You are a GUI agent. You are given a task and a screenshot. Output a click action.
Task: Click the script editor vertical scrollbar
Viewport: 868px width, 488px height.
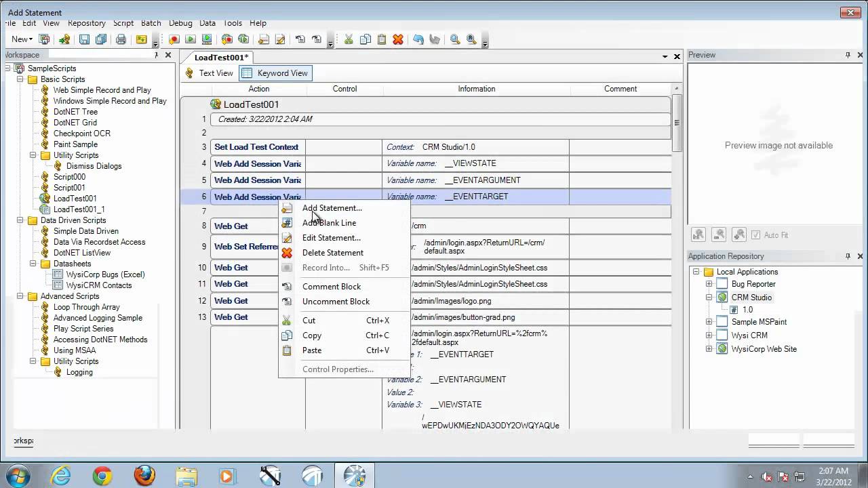[x=677, y=123]
